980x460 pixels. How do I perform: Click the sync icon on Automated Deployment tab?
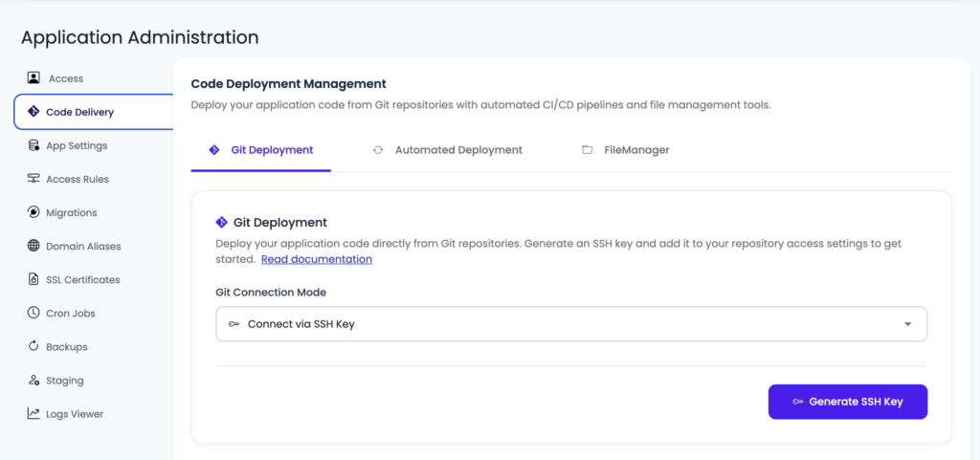coord(377,150)
